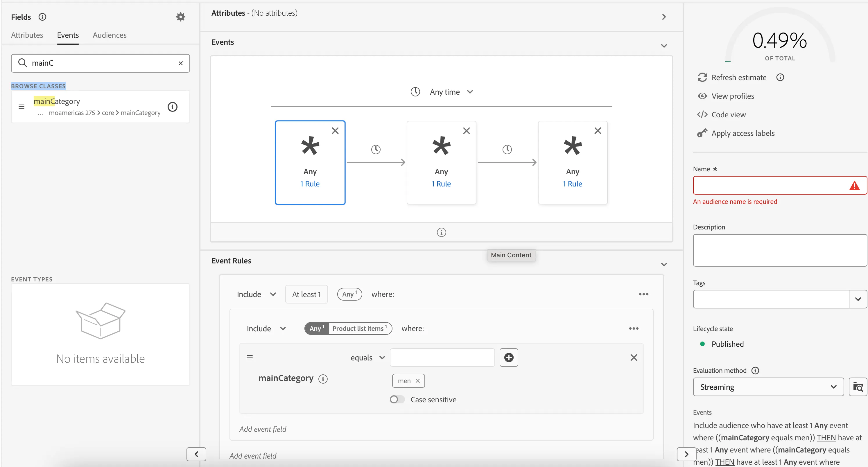The height and width of the screenshot is (467, 868).
Task: Click clock between first and second events
Action: (x=376, y=149)
